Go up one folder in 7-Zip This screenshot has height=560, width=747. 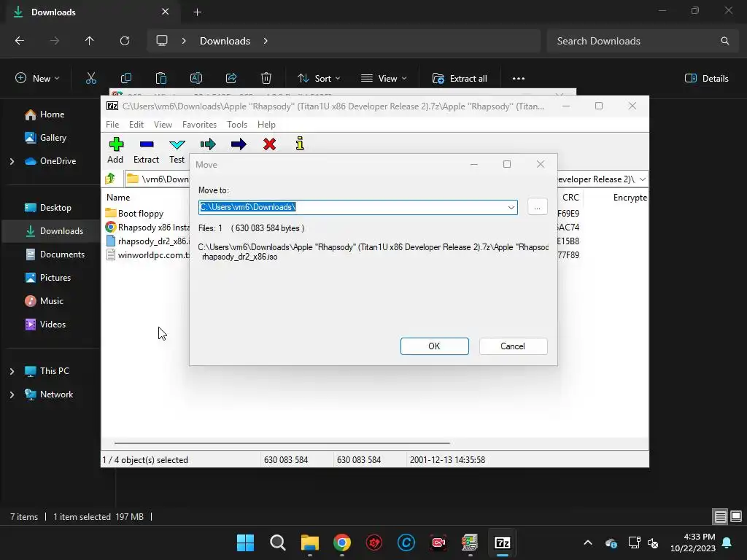[110, 179]
